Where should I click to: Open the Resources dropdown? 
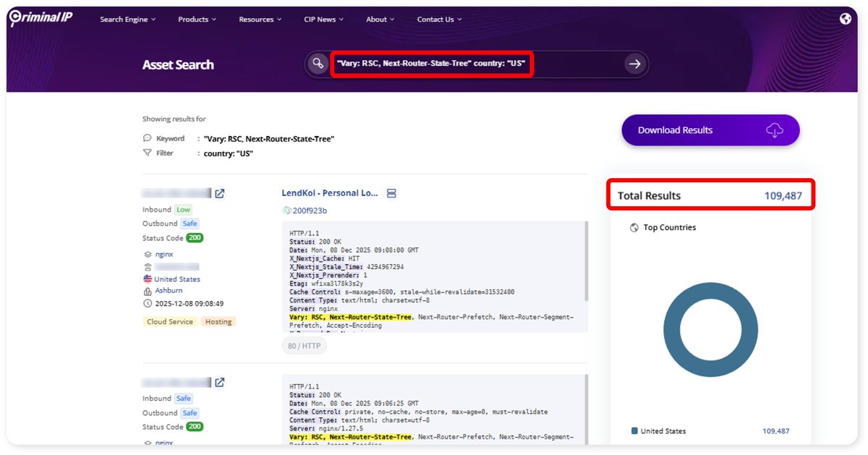click(x=260, y=20)
